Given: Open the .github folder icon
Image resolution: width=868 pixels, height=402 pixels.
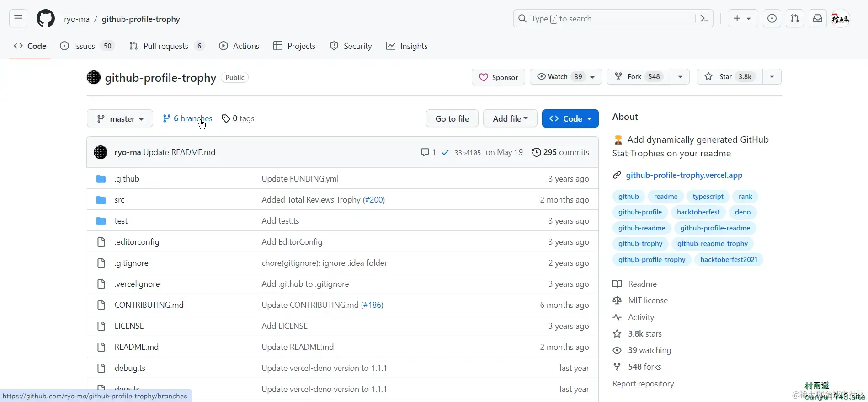Looking at the screenshot, I should point(101,179).
